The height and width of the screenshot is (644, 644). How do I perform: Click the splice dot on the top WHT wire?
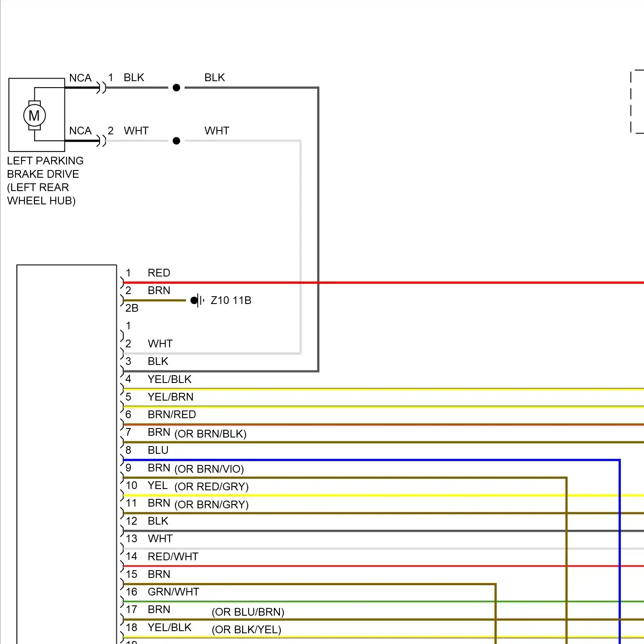[176, 141]
